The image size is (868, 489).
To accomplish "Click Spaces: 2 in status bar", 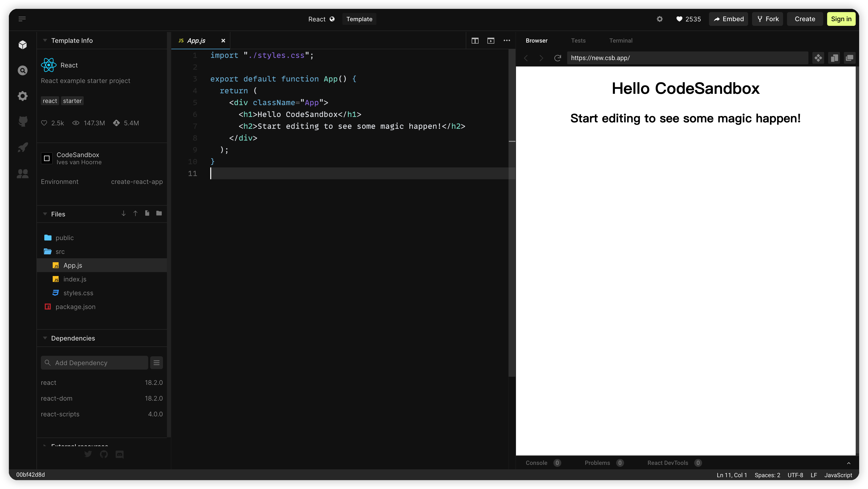I will click(x=767, y=475).
